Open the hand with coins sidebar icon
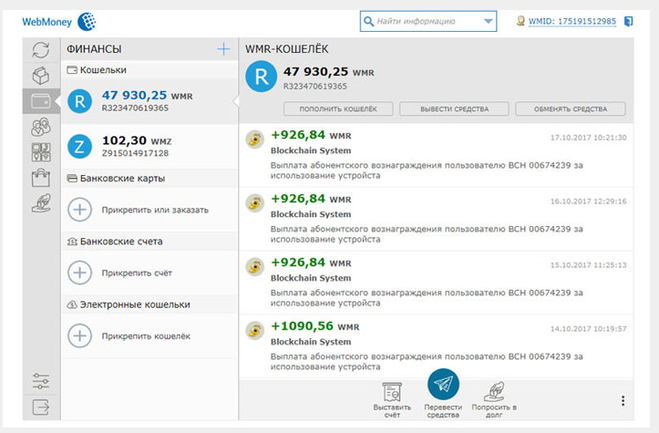Viewport: 659px width, 433px height. coord(41,203)
